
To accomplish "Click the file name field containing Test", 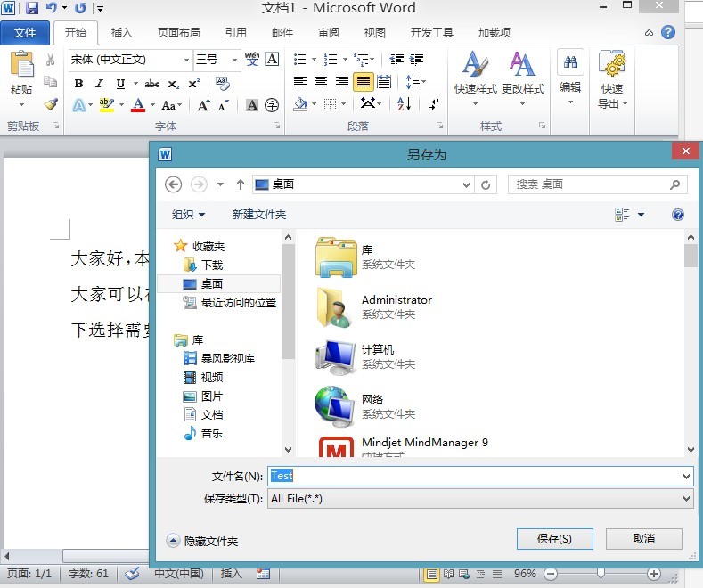I will (480, 476).
